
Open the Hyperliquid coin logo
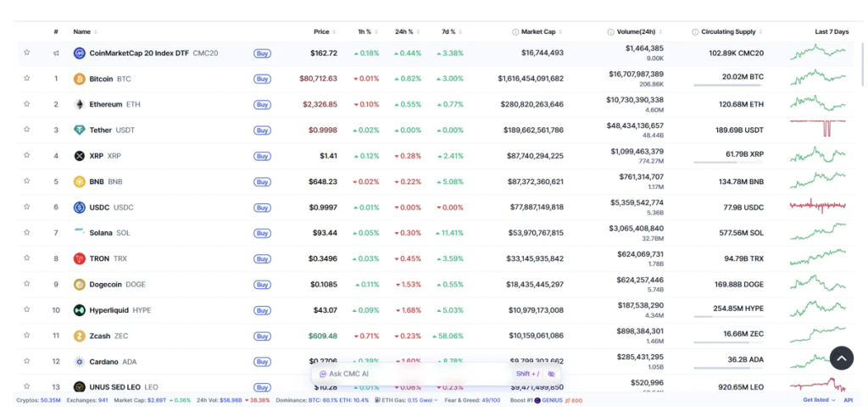pos(80,310)
